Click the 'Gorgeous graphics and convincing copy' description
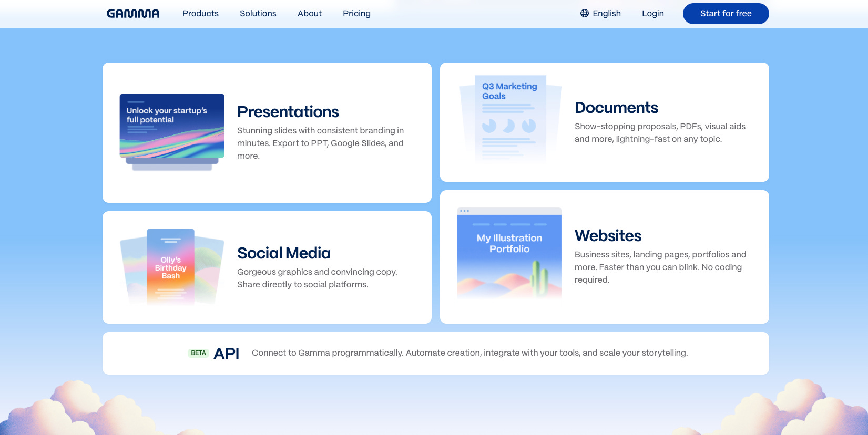The width and height of the screenshot is (868, 435). pos(317,278)
